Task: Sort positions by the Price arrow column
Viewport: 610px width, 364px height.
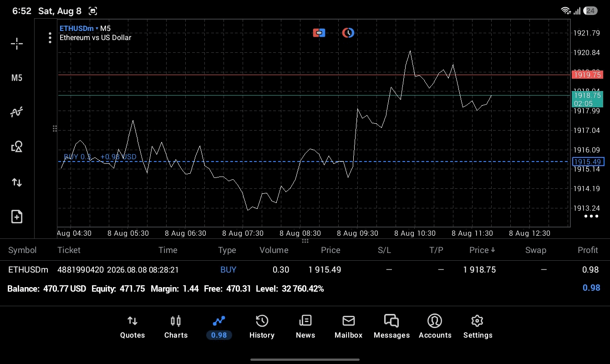Action: (x=482, y=250)
